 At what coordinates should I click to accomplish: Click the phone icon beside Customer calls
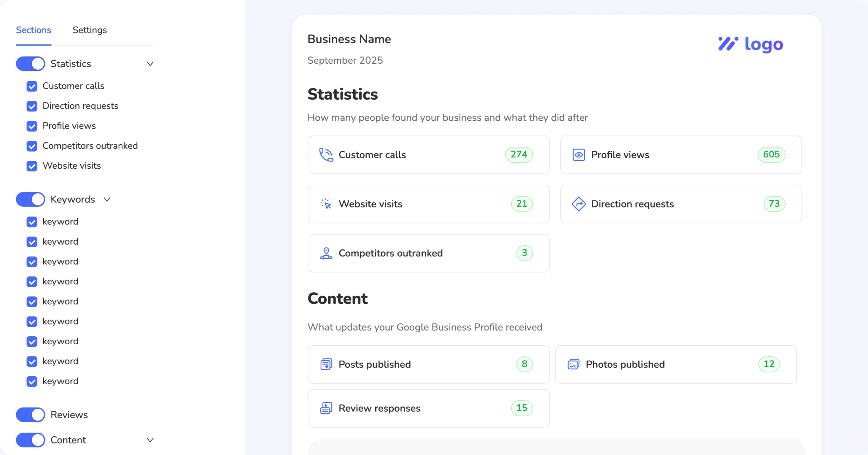(x=326, y=155)
